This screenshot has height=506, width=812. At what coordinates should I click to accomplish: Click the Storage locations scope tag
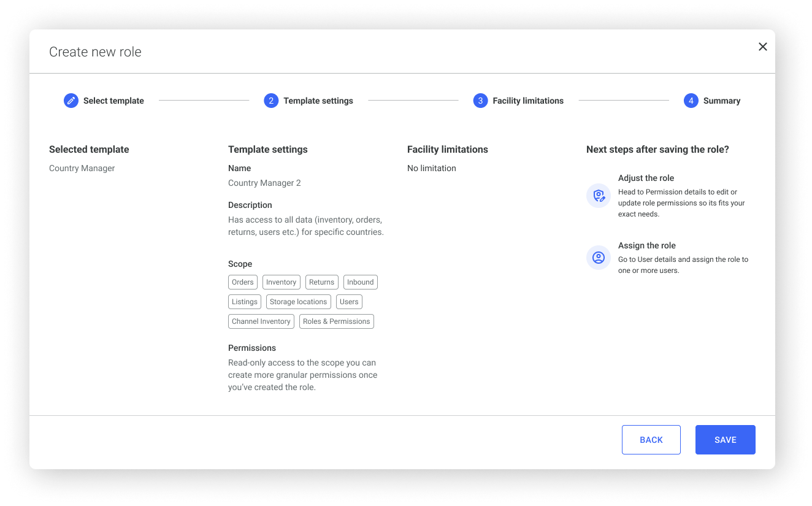[x=299, y=302]
